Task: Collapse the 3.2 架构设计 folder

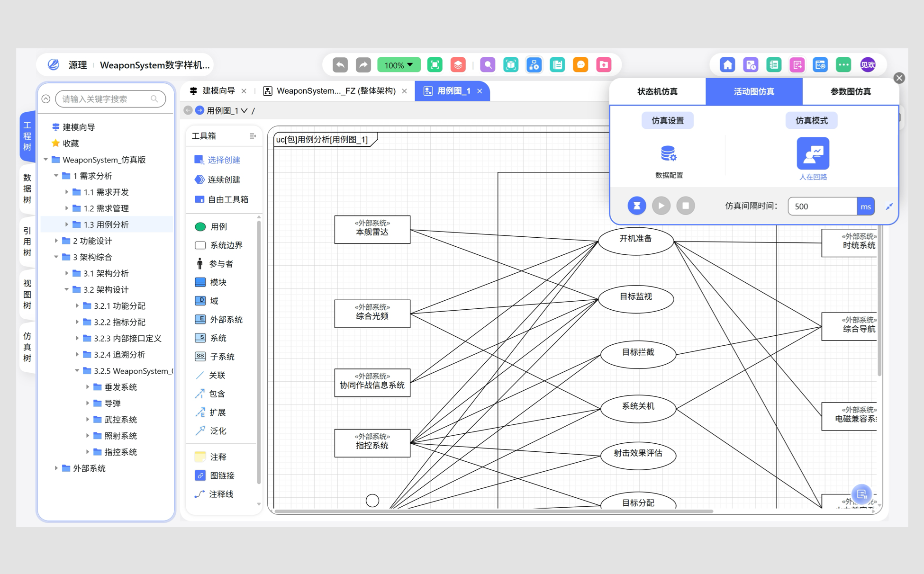Action: (x=66, y=289)
